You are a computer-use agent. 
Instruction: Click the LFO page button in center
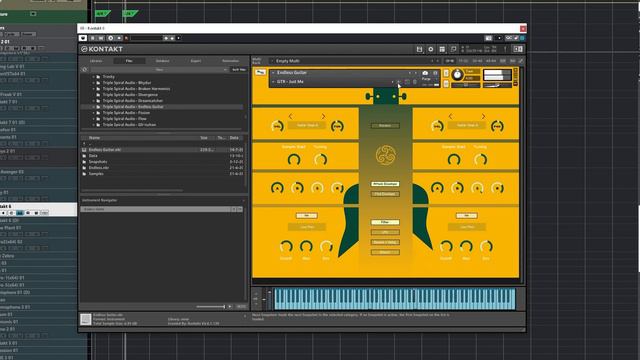pos(385,232)
